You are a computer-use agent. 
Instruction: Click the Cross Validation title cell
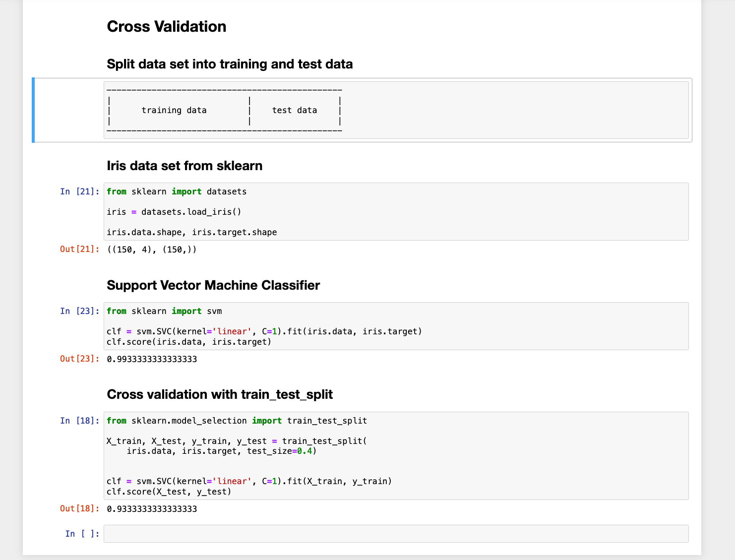point(167,26)
